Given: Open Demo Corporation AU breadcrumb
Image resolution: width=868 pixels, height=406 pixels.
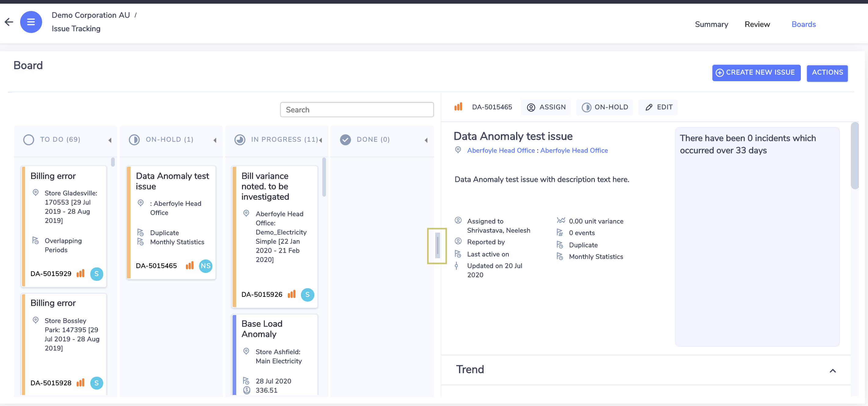Looking at the screenshot, I should coord(91,15).
